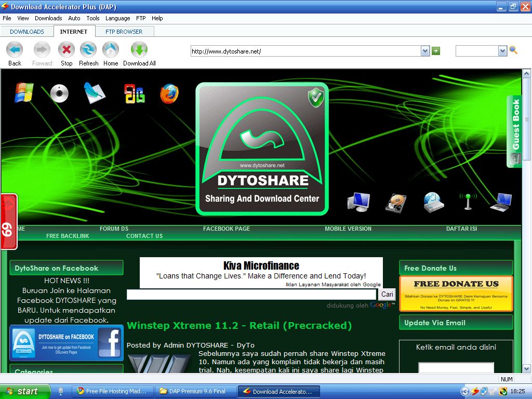Open the View menu
This screenshot has height=399, width=532.
pyautogui.click(x=23, y=18)
